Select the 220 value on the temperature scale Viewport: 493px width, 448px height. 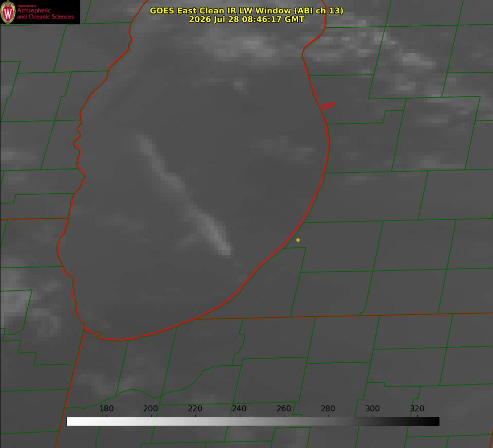[195, 408]
